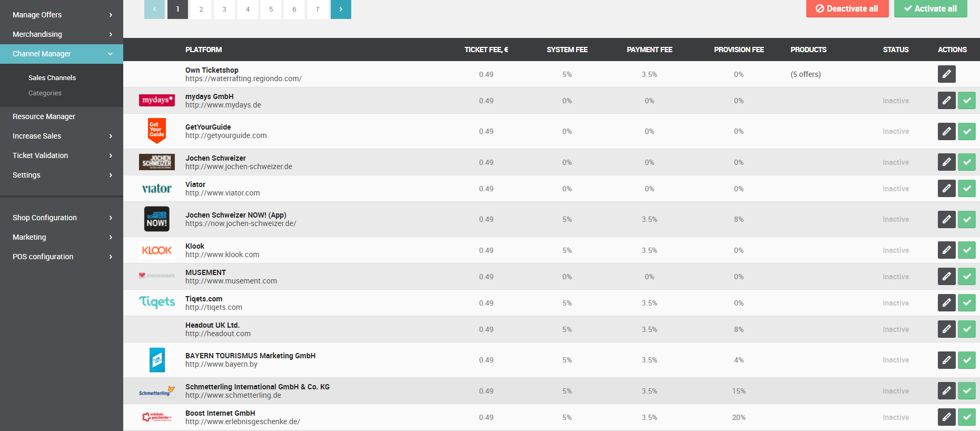Open the waterrafting.regiondo.com link
Viewport: 980px width, 431px height.
(x=243, y=79)
